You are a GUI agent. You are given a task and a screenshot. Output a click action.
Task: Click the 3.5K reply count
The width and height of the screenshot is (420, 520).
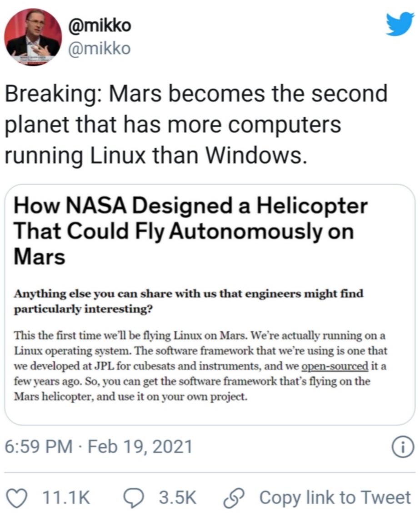[x=177, y=497]
